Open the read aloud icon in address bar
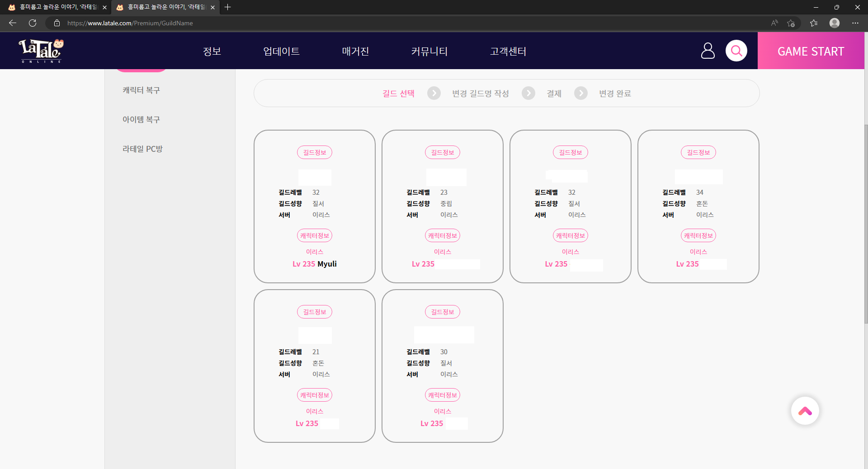The height and width of the screenshot is (469, 868). tap(774, 23)
